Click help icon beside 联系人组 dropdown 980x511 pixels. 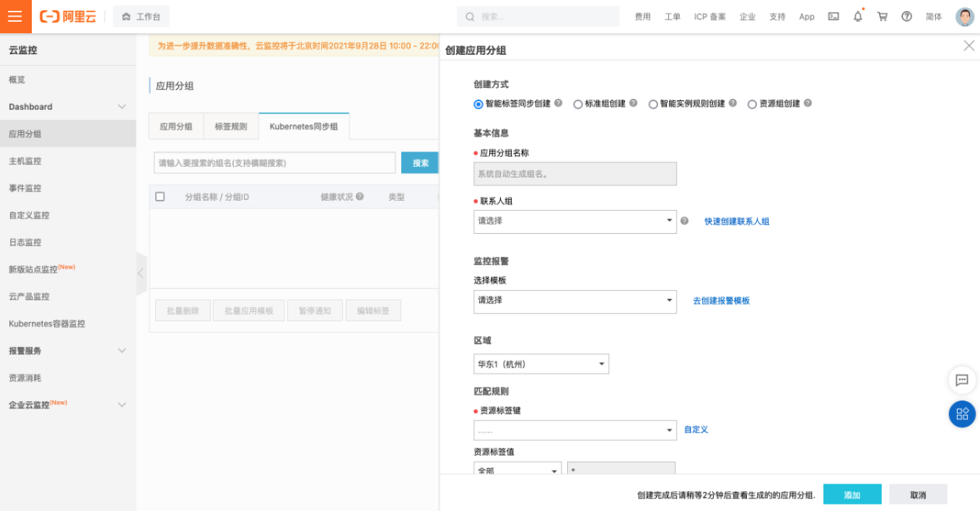pos(685,221)
